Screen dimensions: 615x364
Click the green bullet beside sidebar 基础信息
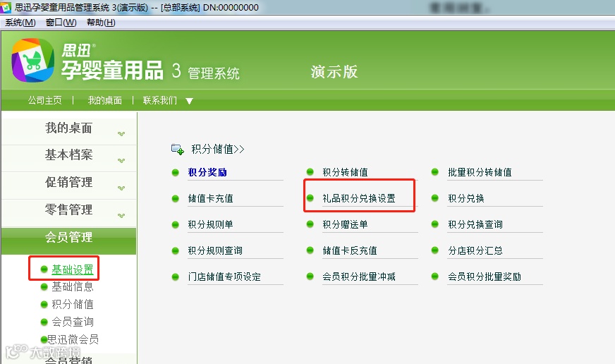click(x=44, y=286)
